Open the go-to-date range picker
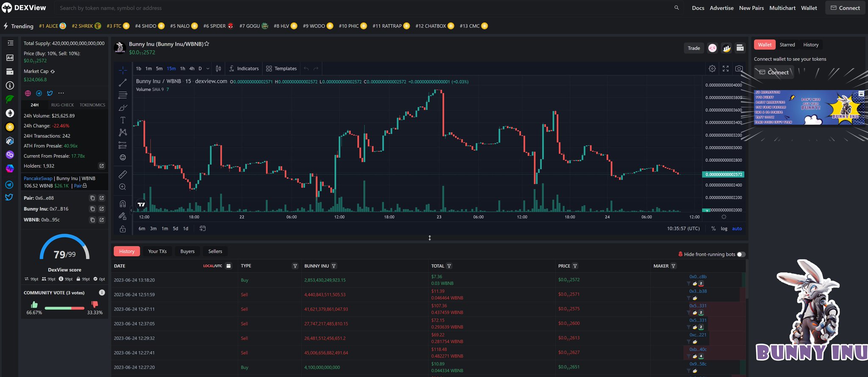Viewport: 868px width, 377px height. (x=203, y=229)
